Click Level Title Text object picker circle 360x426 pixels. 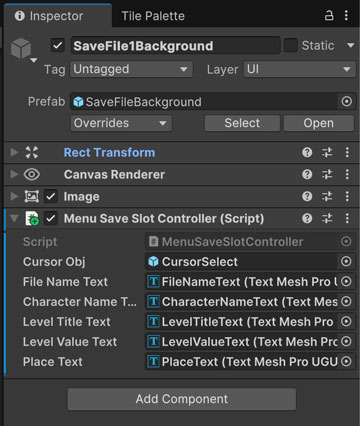[x=346, y=321]
